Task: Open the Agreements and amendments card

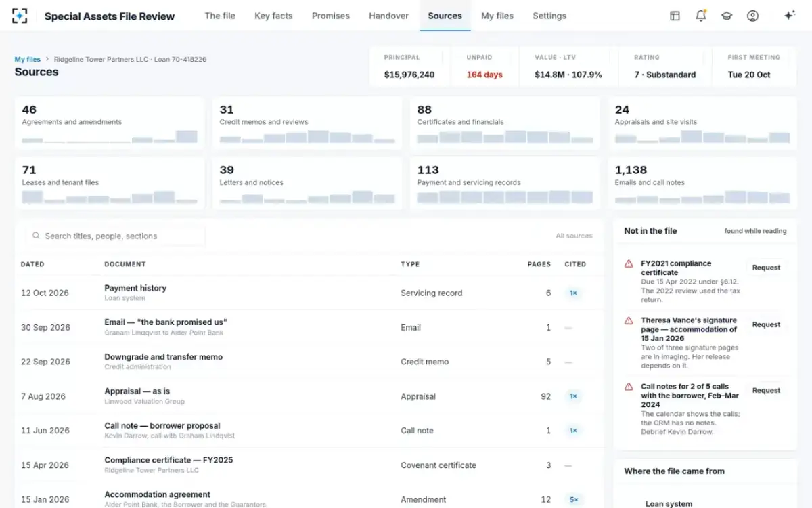Action: [110, 123]
